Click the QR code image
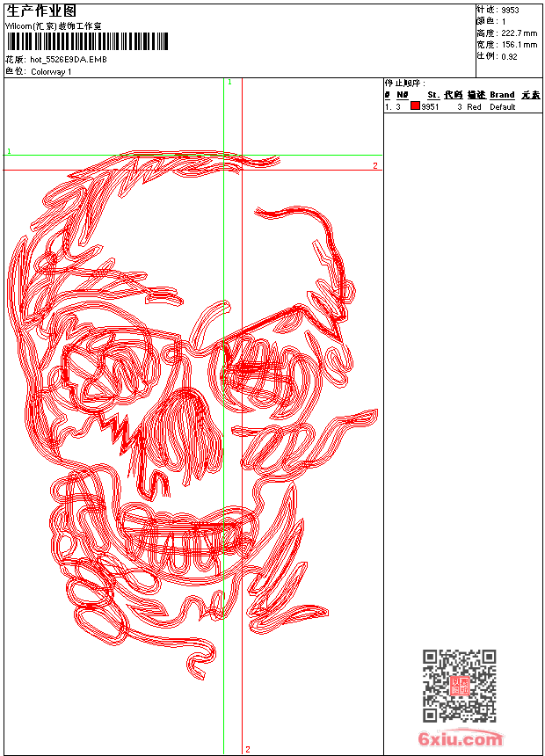 tap(459, 685)
